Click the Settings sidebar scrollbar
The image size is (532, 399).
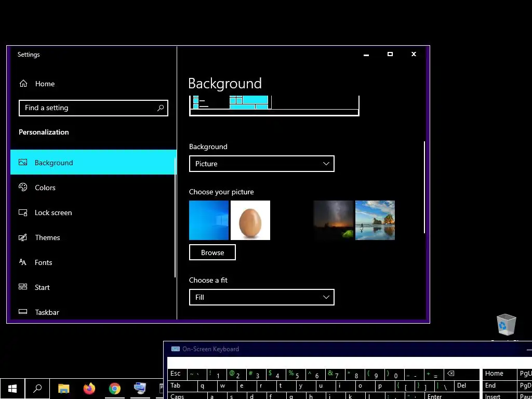coord(175,217)
